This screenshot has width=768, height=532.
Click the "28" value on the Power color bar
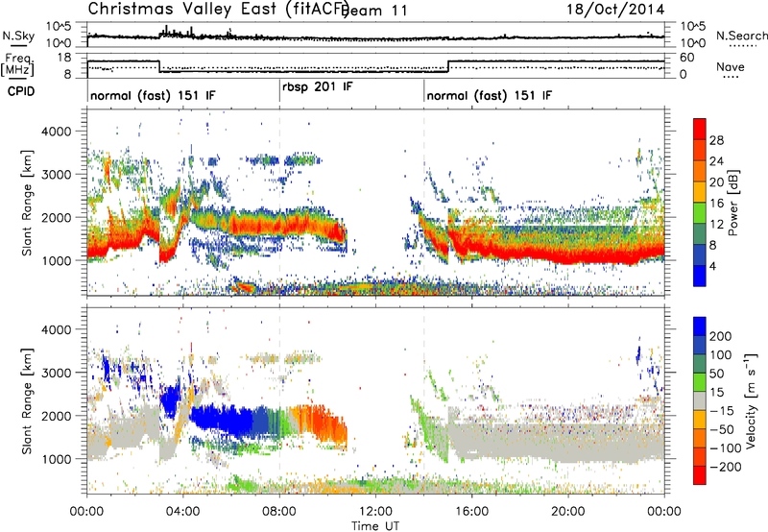pos(716,140)
